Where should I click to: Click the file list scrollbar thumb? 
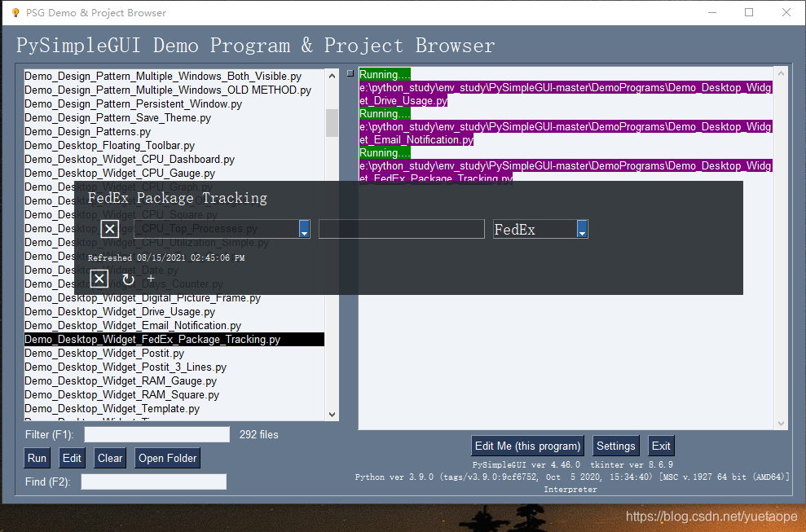[332, 122]
